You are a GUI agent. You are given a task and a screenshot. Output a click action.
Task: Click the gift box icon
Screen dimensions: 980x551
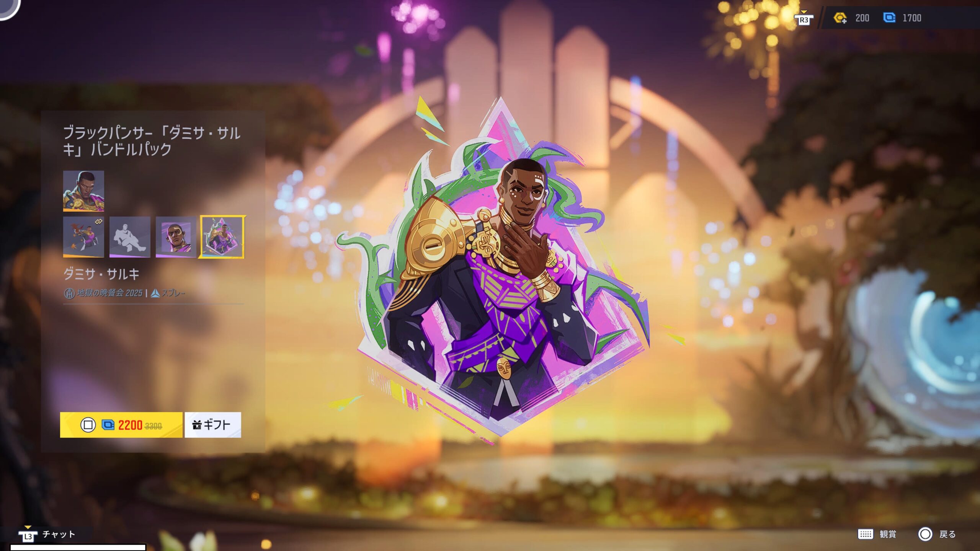(x=197, y=425)
